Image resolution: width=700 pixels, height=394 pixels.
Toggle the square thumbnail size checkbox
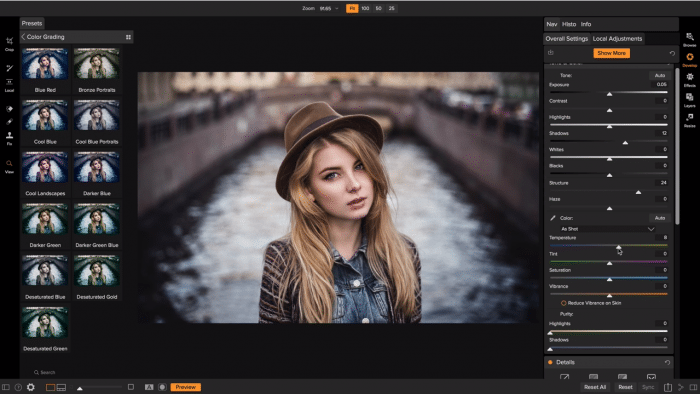coord(131,387)
